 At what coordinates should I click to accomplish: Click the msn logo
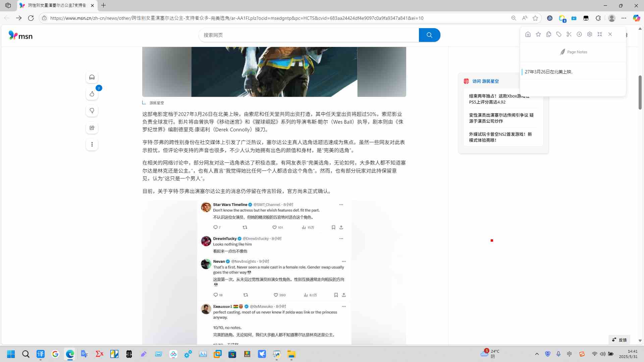click(x=20, y=35)
